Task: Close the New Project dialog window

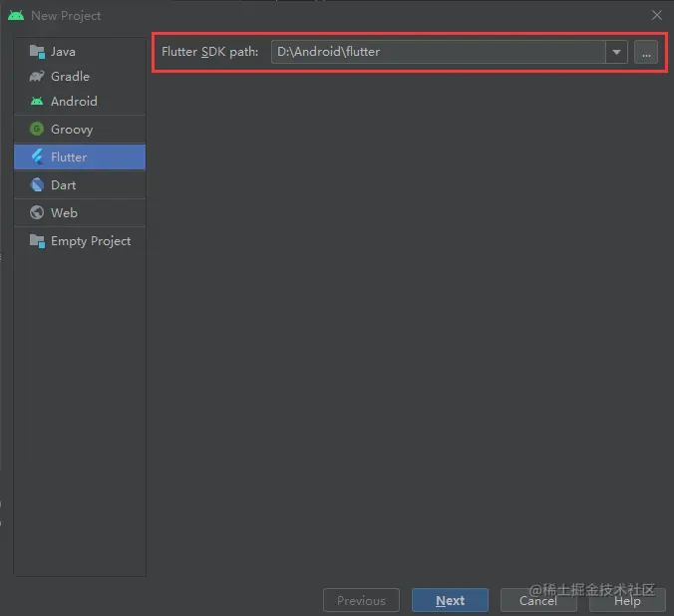Action: click(657, 15)
